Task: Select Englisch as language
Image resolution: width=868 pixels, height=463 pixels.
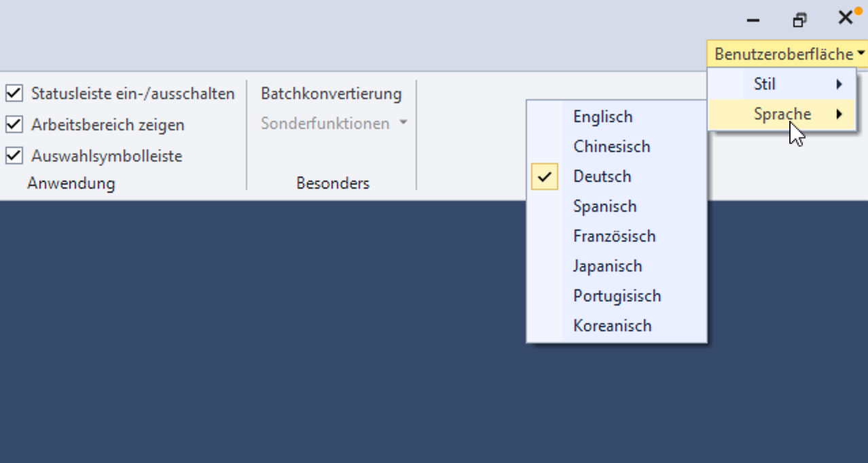Action: coord(603,117)
